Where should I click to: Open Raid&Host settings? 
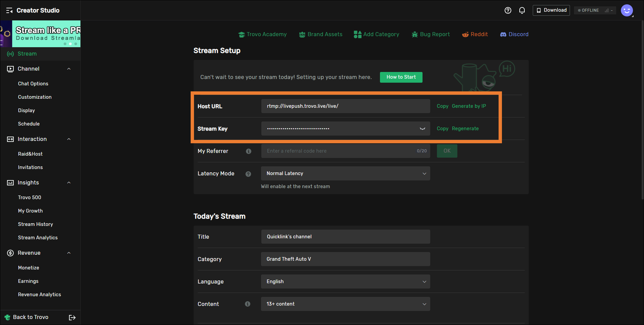[x=30, y=154]
